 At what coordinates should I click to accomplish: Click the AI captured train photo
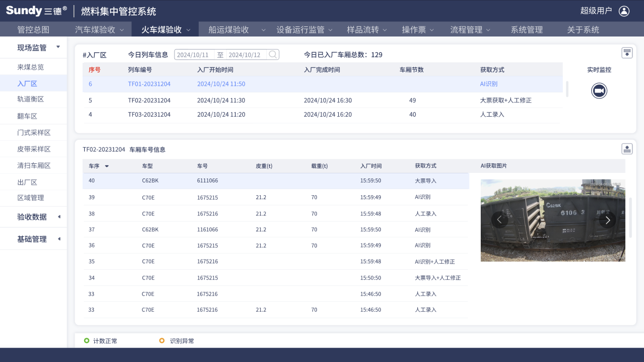[552, 220]
